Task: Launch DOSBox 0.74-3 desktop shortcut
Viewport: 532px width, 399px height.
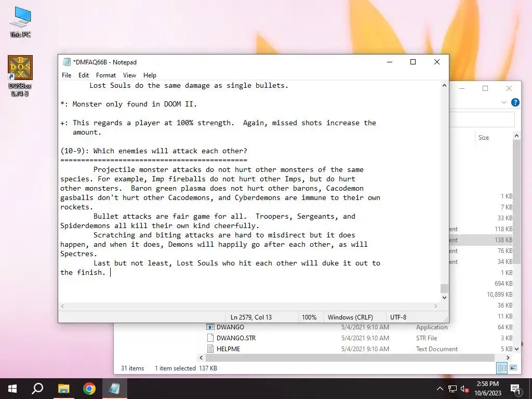Action: [x=20, y=76]
